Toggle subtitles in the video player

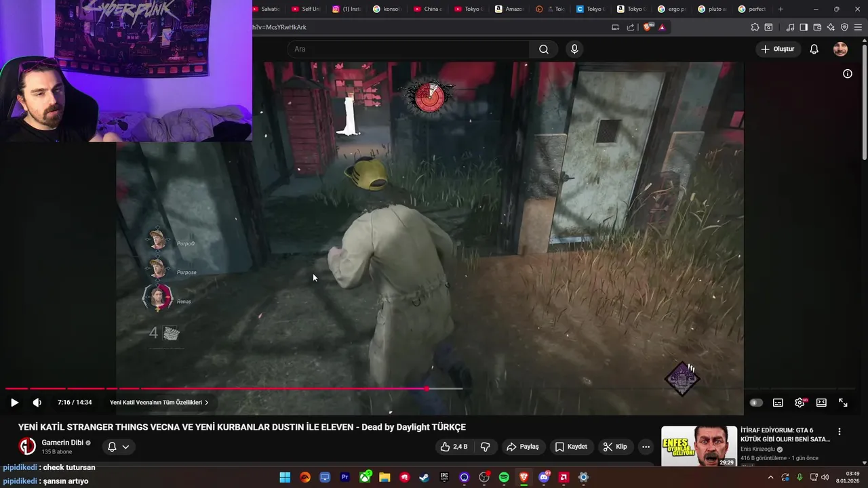[778, 403]
